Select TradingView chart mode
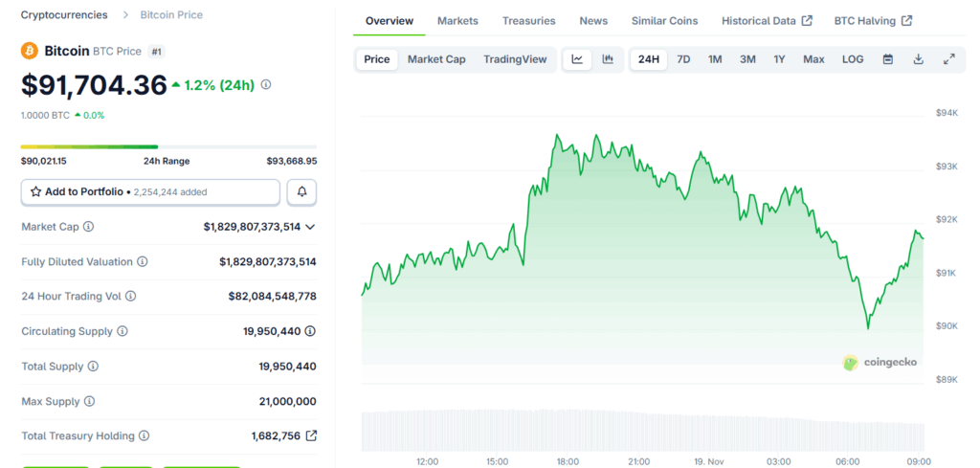 pos(515,59)
